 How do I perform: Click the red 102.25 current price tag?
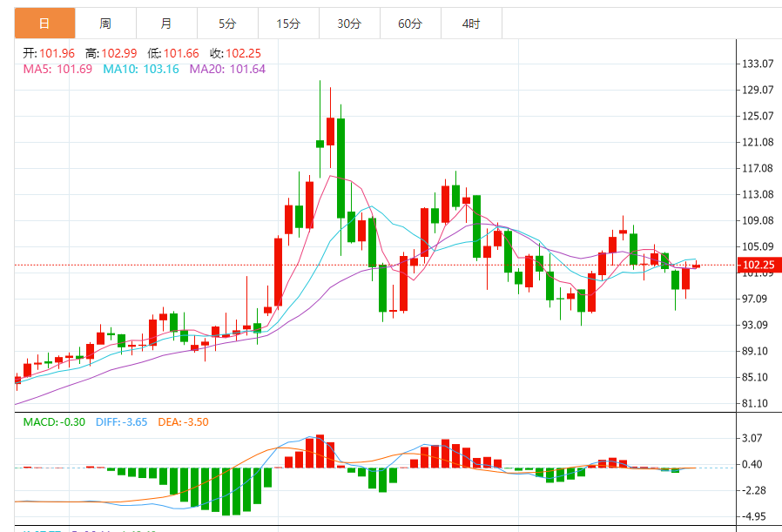click(759, 265)
